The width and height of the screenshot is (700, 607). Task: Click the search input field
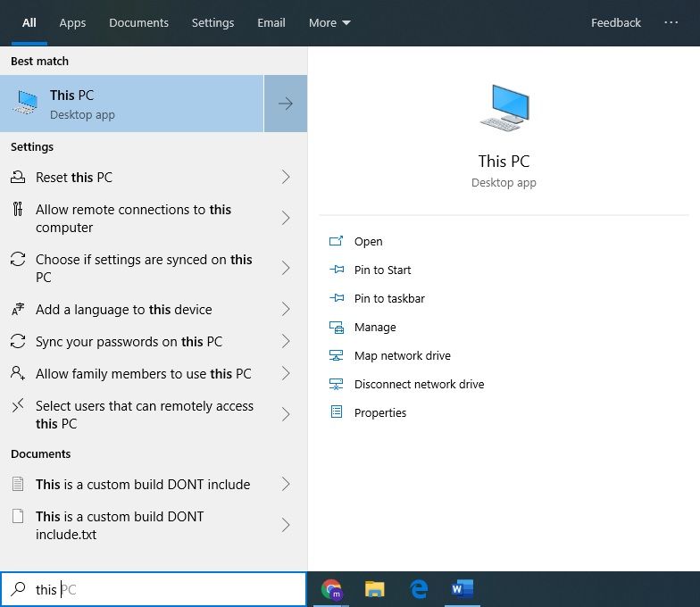point(154,589)
